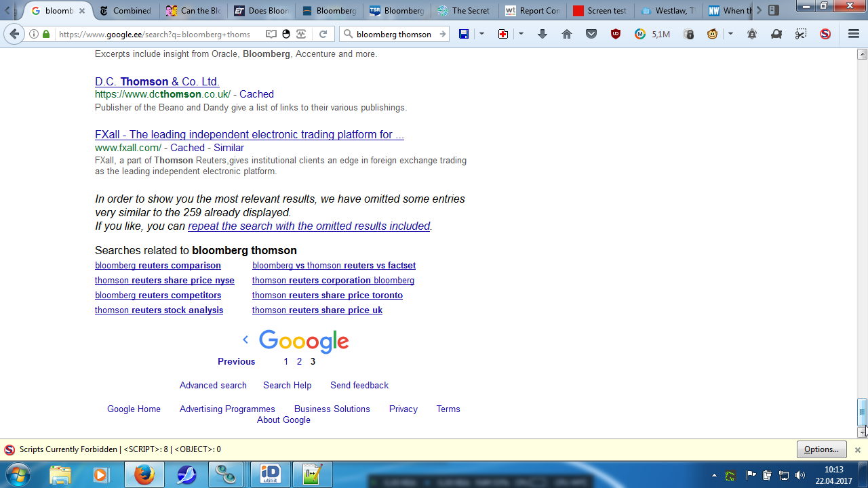The image size is (868, 488).
Task: Dismiss the NoScript notification bar
Action: [857, 449]
